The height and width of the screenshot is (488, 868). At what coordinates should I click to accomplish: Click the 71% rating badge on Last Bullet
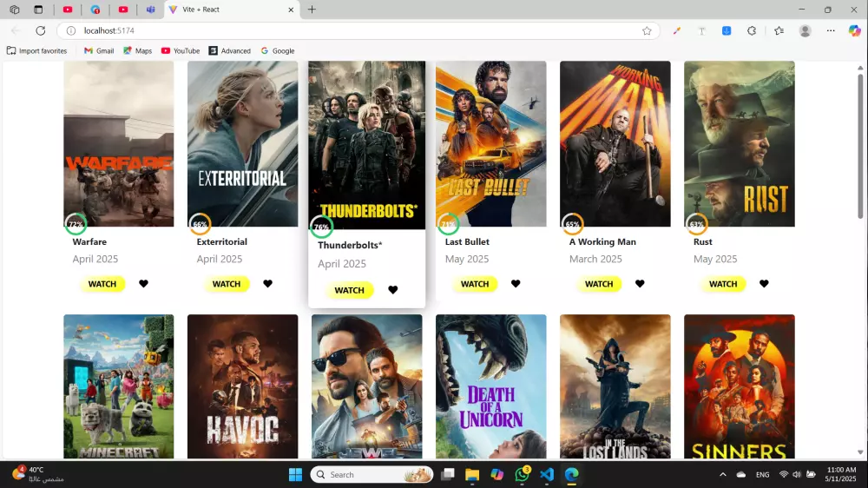(x=448, y=224)
